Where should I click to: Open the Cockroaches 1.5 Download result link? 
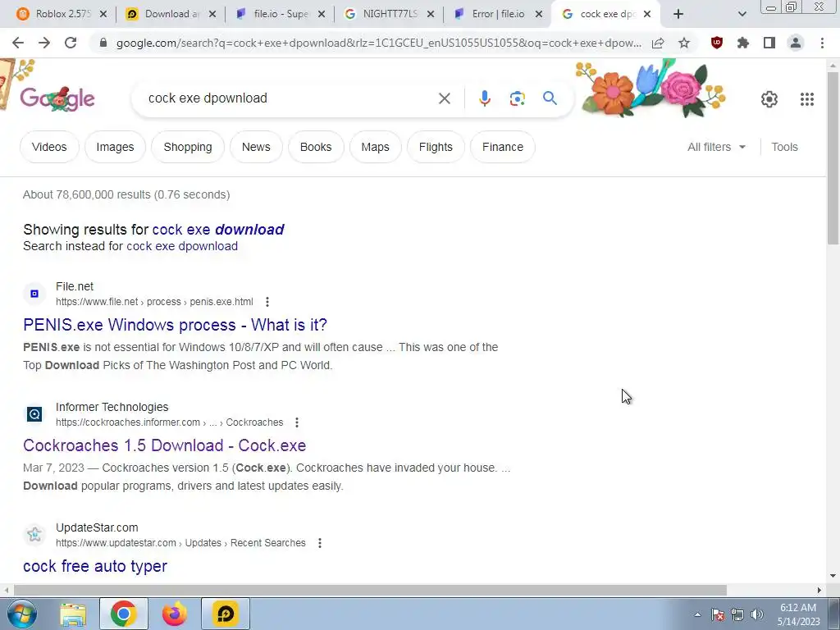(164, 445)
